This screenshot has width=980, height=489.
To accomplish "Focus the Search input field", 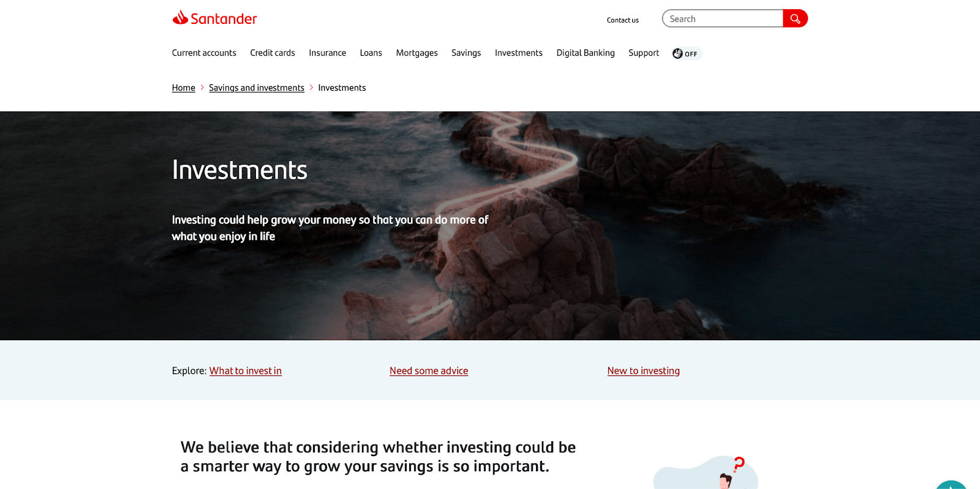I will click(723, 19).
